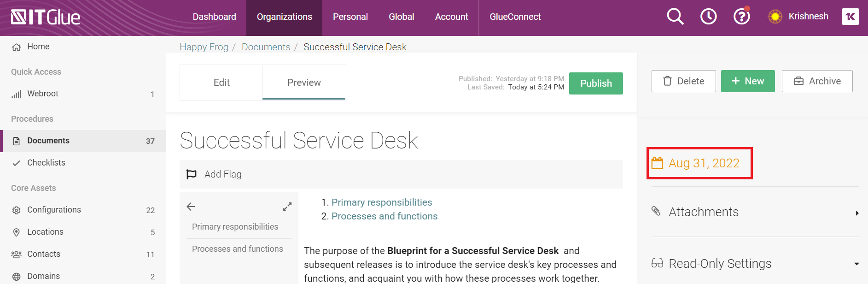The height and width of the screenshot is (284, 868).
Task: Click the back arrow in outline panel
Action: (x=191, y=207)
